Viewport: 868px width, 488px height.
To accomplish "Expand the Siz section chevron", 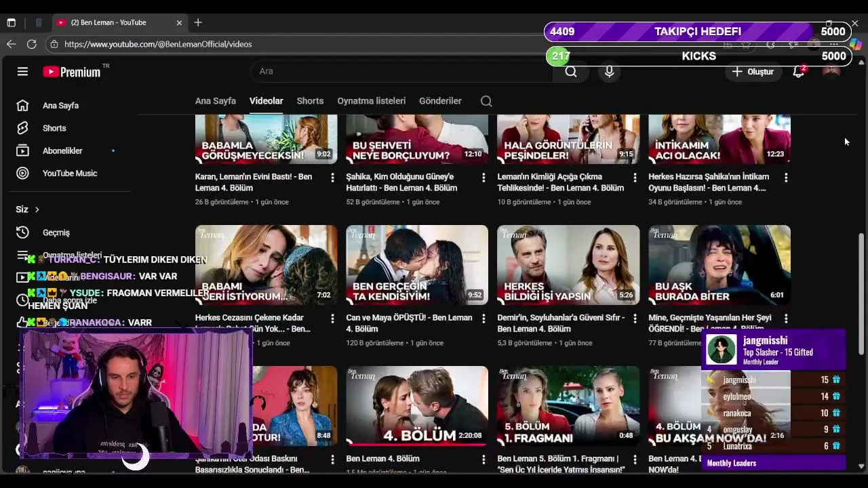I will (37, 209).
